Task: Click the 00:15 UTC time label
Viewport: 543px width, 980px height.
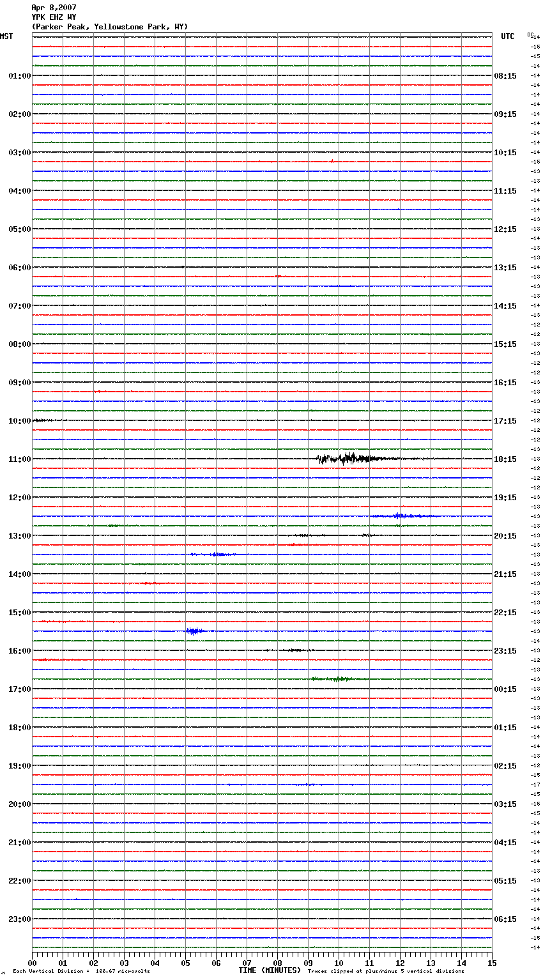Action: point(505,689)
